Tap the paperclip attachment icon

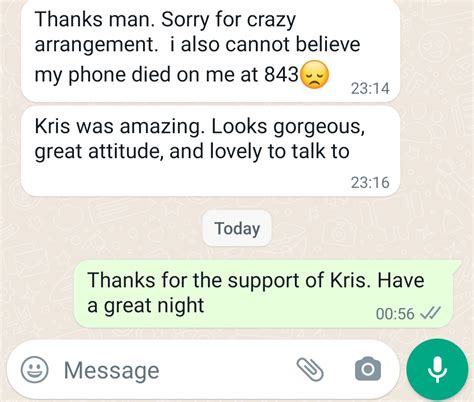pos(310,370)
